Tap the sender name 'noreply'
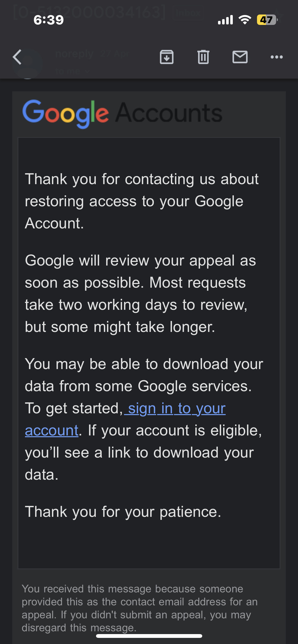 (74, 54)
